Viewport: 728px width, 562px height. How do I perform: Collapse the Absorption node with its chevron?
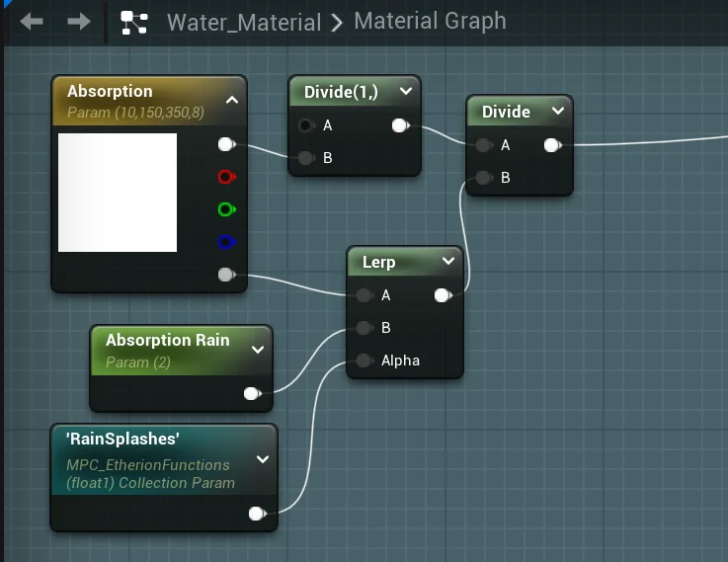coord(232,100)
